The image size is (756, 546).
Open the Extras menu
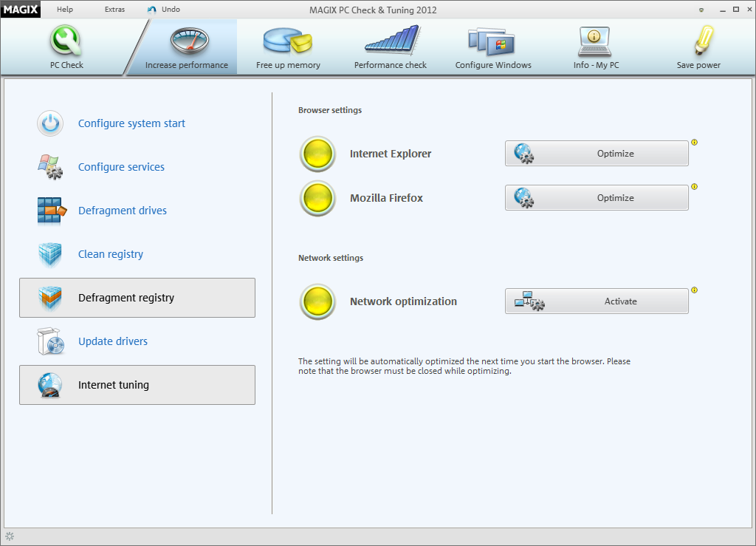(x=114, y=9)
